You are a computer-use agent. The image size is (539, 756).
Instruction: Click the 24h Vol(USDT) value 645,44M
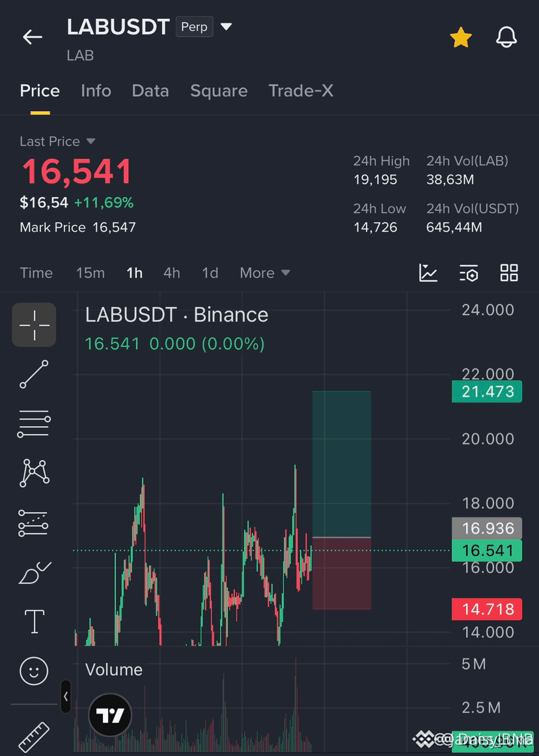(454, 227)
